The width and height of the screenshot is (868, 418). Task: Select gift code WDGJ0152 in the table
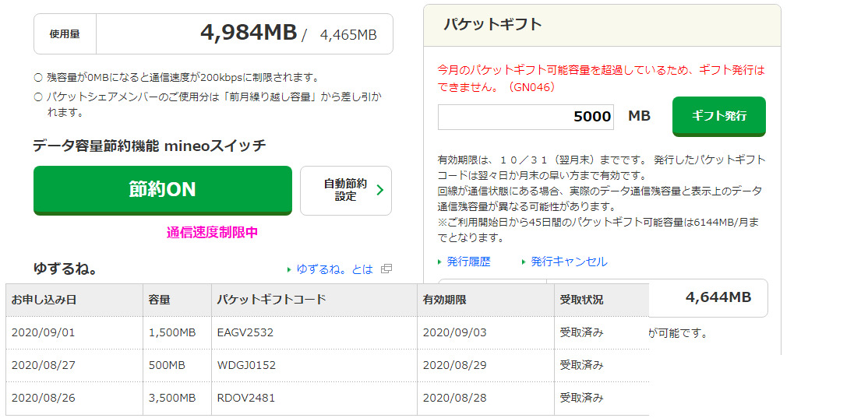click(246, 365)
